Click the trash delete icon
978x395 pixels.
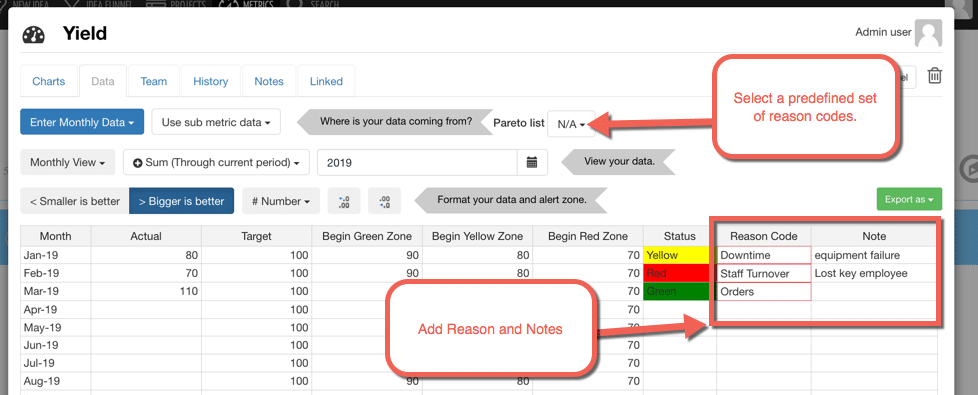pyautogui.click(x=934, y=76)
